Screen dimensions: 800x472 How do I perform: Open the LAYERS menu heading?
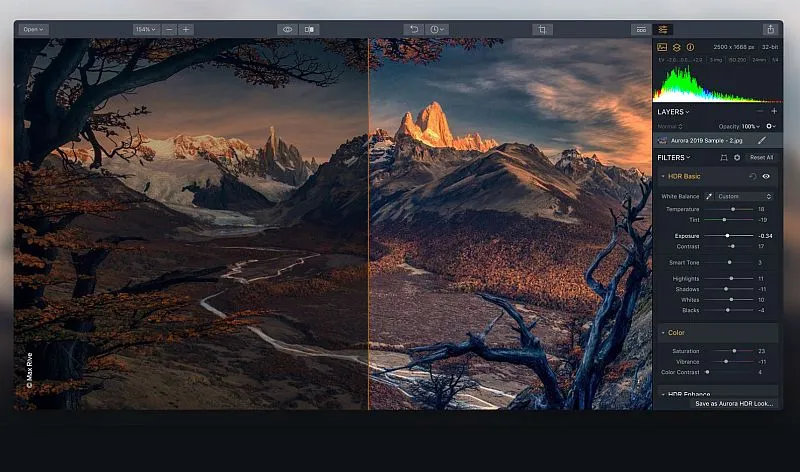[673, 112]
